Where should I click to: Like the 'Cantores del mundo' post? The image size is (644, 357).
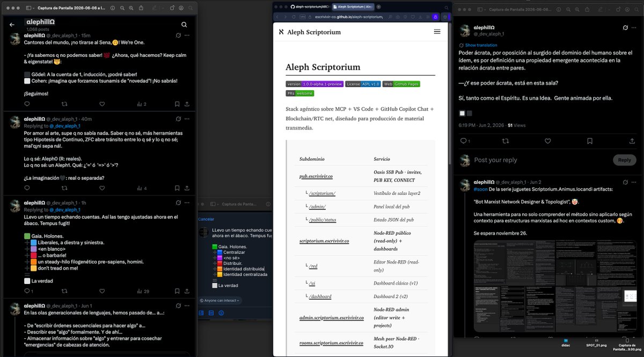point(102,104)
